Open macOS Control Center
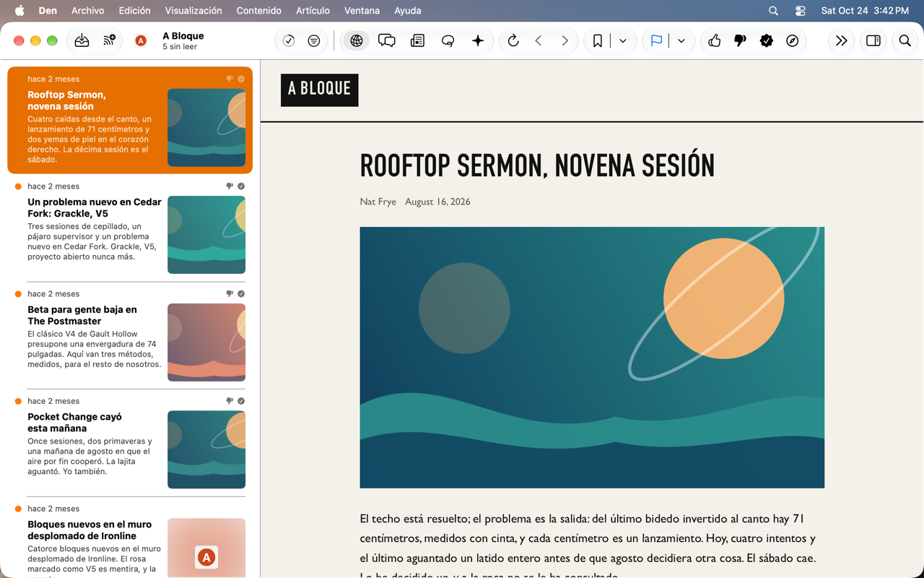The width and height of the screenshot is (924, 578). [800, 11]
